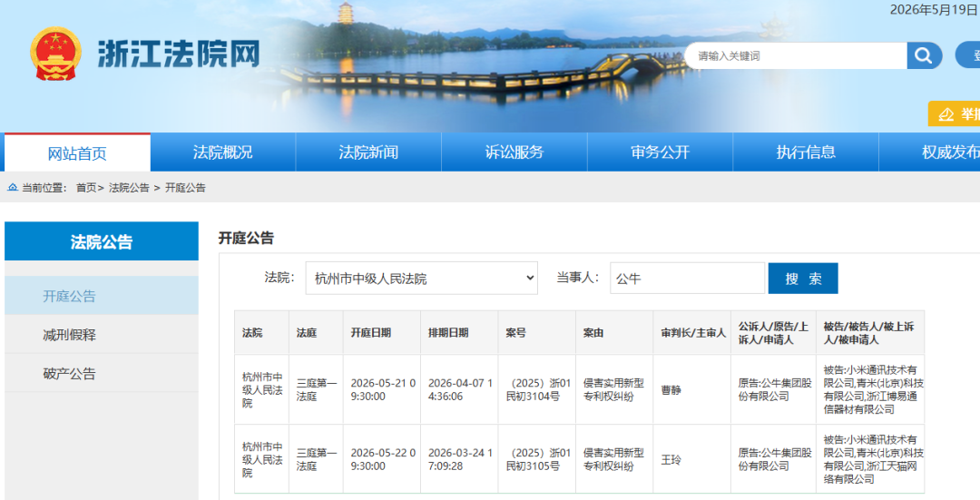Click the 举报 report icon at right edge
Image resolution: width=980 pixels, height=500 pixels.
point(946,114)
